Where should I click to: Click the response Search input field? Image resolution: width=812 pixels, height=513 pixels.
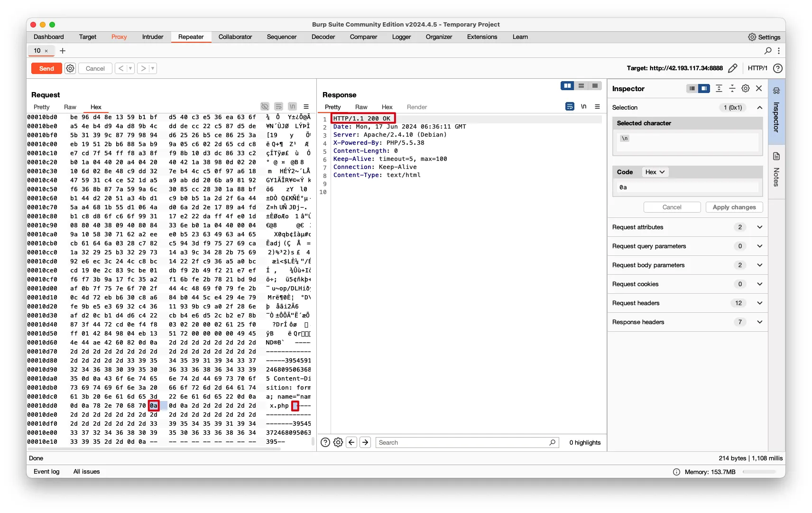pos(462,442)
